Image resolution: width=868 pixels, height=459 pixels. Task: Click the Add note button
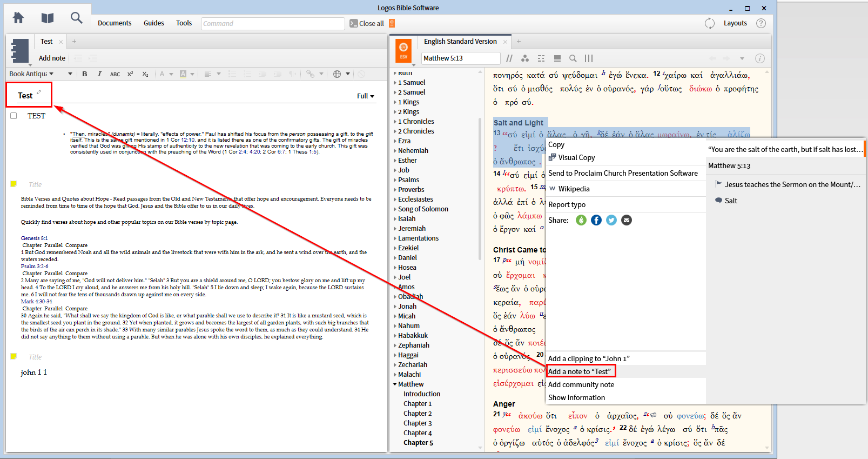click(52, 58)
